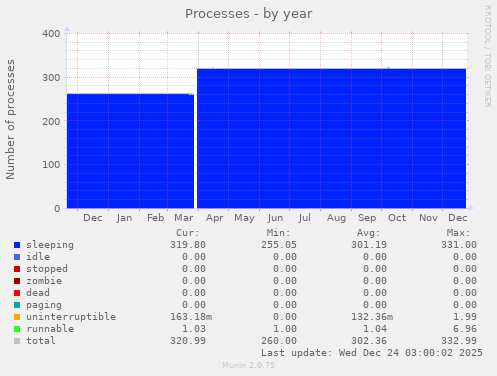Click the 'Oct' x-axis month label
Screen dimensions: 497x376
[x=397, y=218]
